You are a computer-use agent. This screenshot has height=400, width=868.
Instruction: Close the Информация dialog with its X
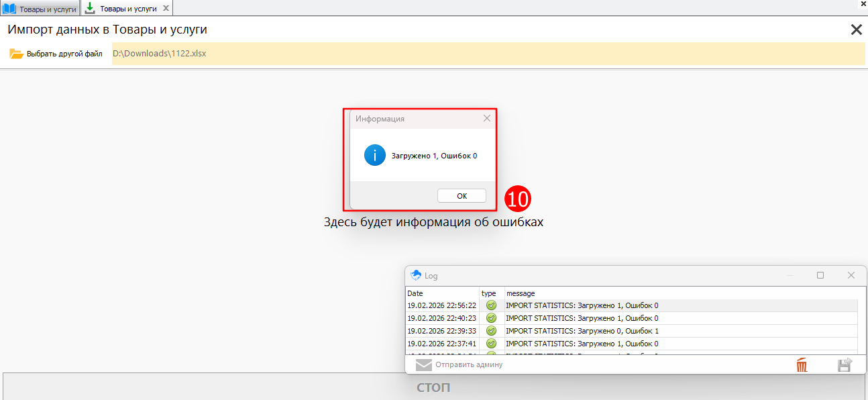[x=487, y=119]
